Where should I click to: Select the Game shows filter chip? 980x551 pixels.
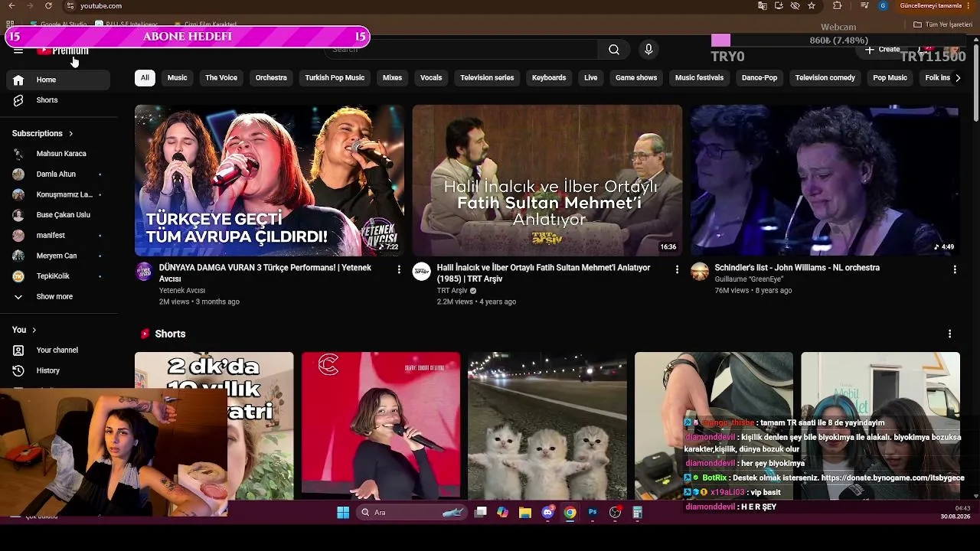coord(636,78)
